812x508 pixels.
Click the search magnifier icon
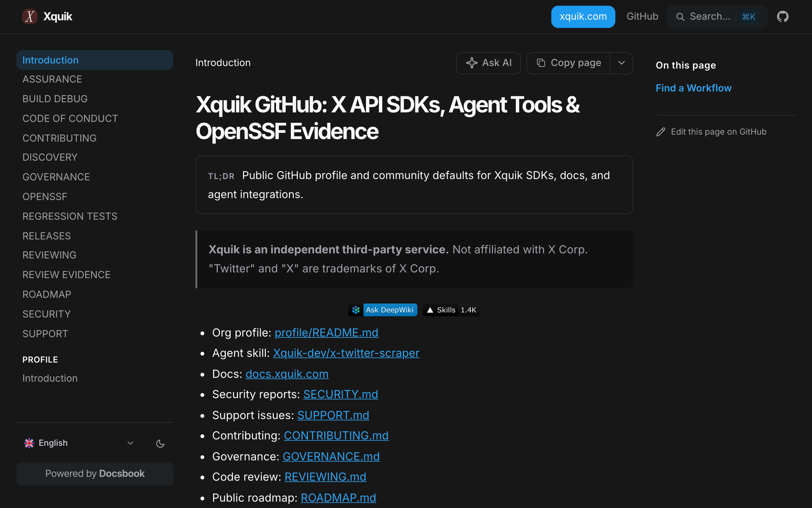click(x=680, y=17)
